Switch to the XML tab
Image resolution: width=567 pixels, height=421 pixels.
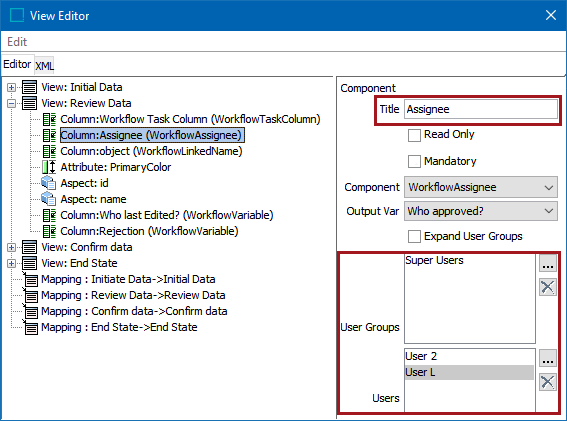tap(44, 66)
